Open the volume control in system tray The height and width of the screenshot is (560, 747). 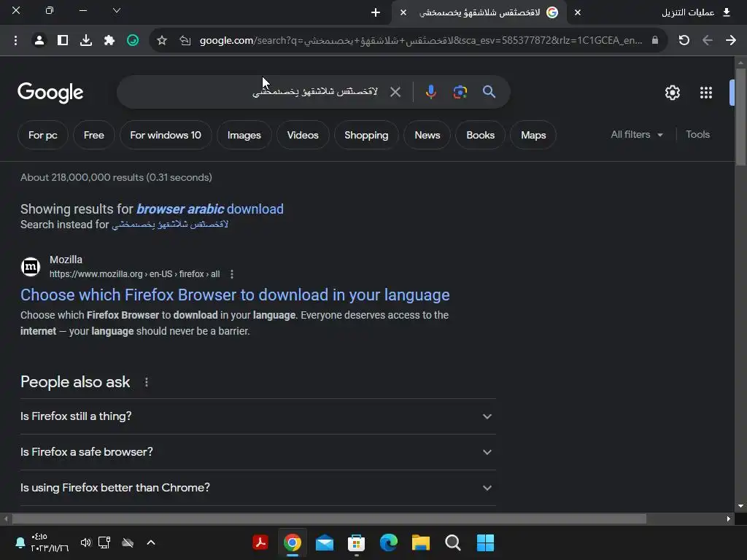pyautogui.click(x=86, y=542)
